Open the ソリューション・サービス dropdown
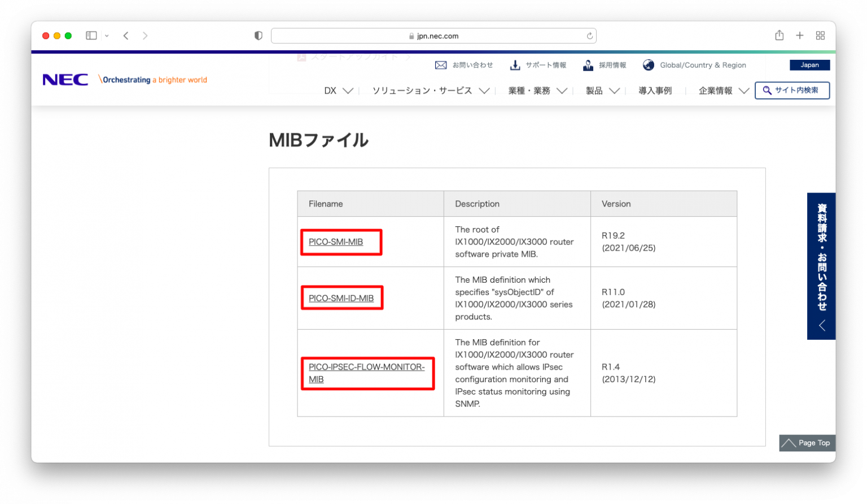 click(x=421, y=90)
